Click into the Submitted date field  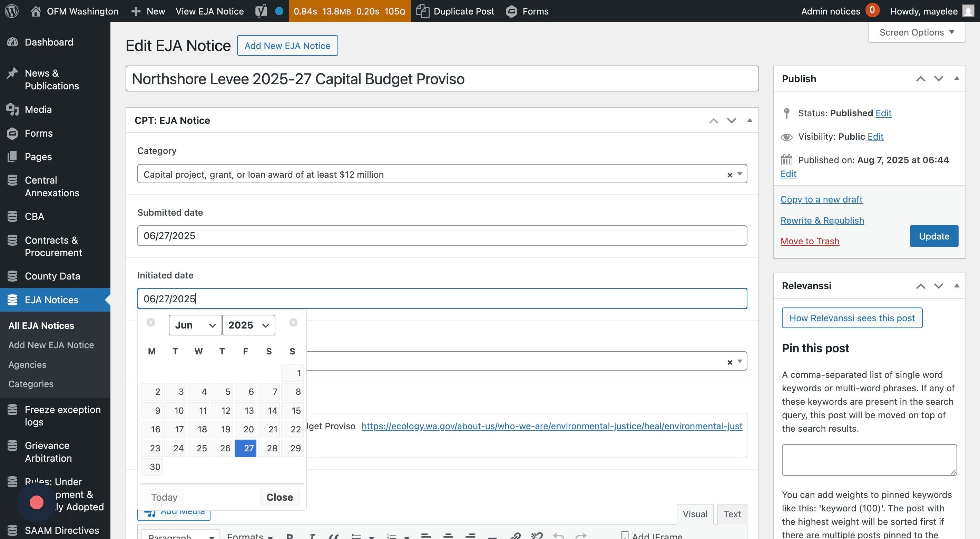(442, 236)
